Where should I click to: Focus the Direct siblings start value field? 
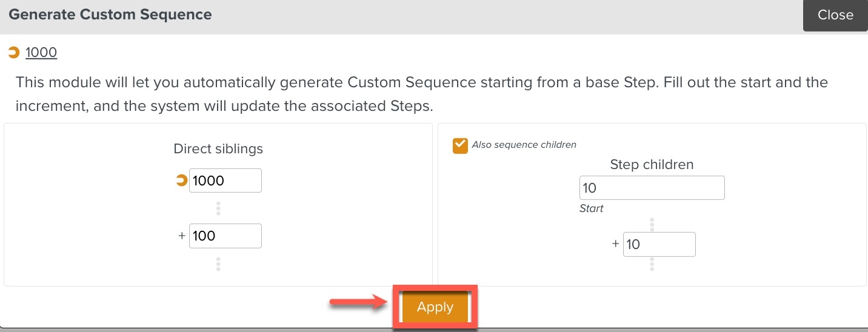225,181
